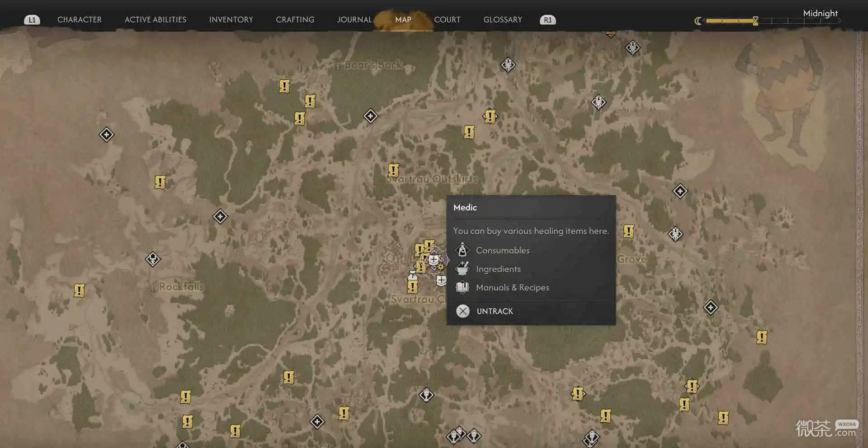Click the easternmost quest marker on the map
This screenshot has width=868, height=448.
pyautogui.click(x=762, y=337)
